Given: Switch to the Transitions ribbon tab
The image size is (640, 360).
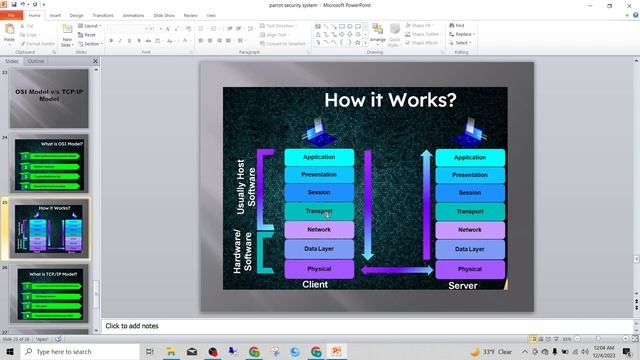Looking at the screenshot, I should click(x=103, y=16).
